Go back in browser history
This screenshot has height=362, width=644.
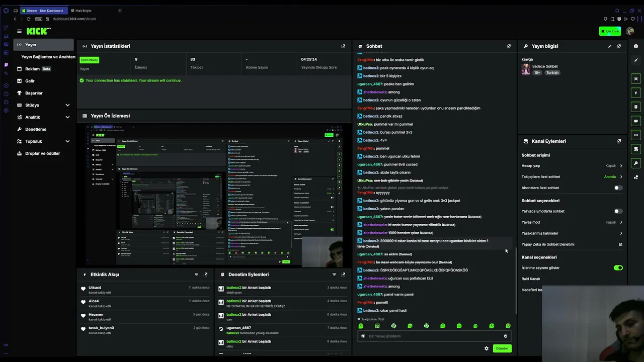tap(15, 19)
